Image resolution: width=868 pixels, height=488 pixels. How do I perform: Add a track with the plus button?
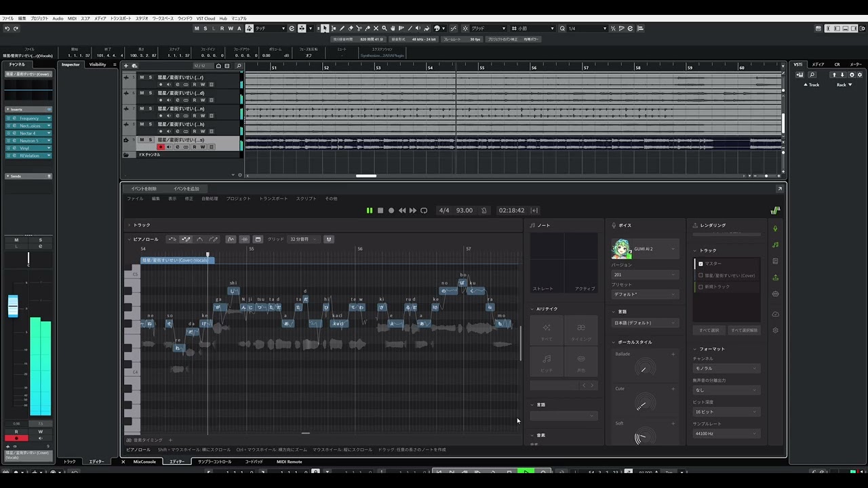(126, 66)
